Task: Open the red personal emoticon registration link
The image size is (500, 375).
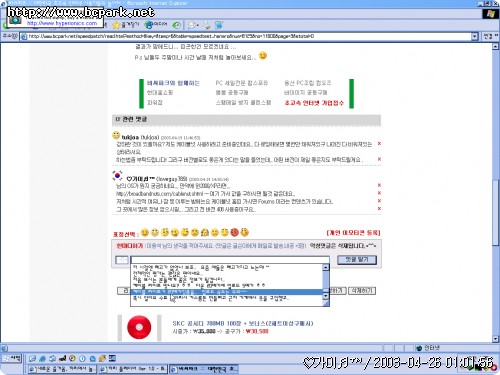Action: pyautogui.click(x=353, y=233)
